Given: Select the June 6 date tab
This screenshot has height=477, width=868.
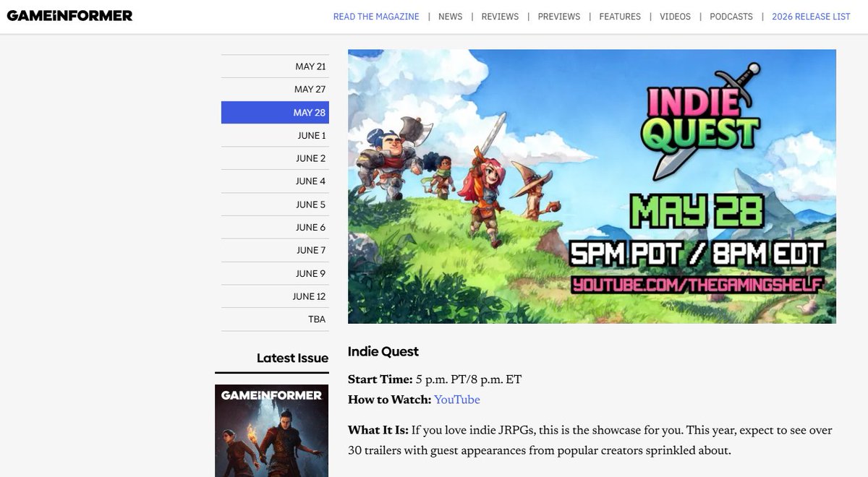Looking at the screenshot, I should [275, 228].
